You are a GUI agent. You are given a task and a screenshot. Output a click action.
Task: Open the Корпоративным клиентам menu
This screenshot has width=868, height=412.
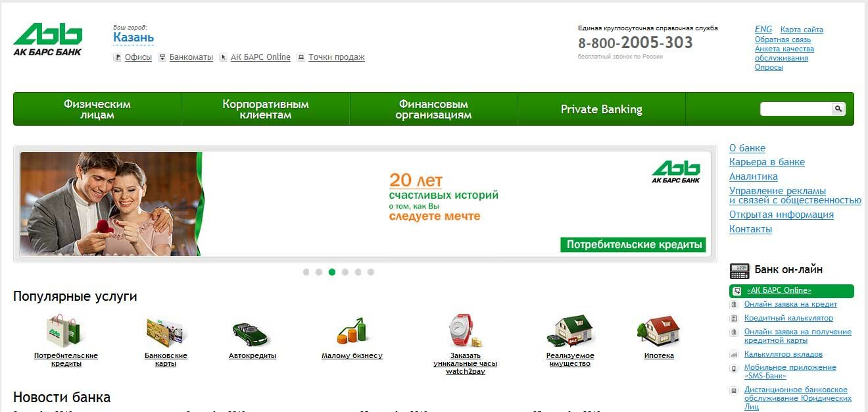(x=266, y=109)
